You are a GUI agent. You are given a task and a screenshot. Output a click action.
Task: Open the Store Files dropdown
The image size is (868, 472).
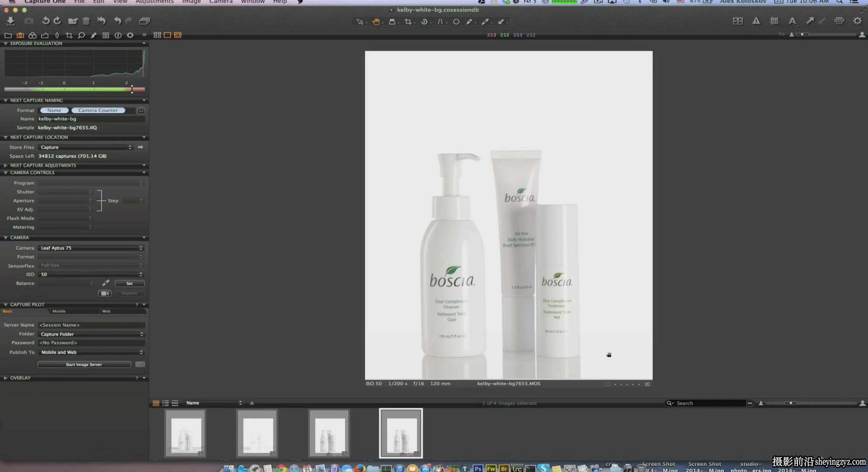click(x=86, y=147)
